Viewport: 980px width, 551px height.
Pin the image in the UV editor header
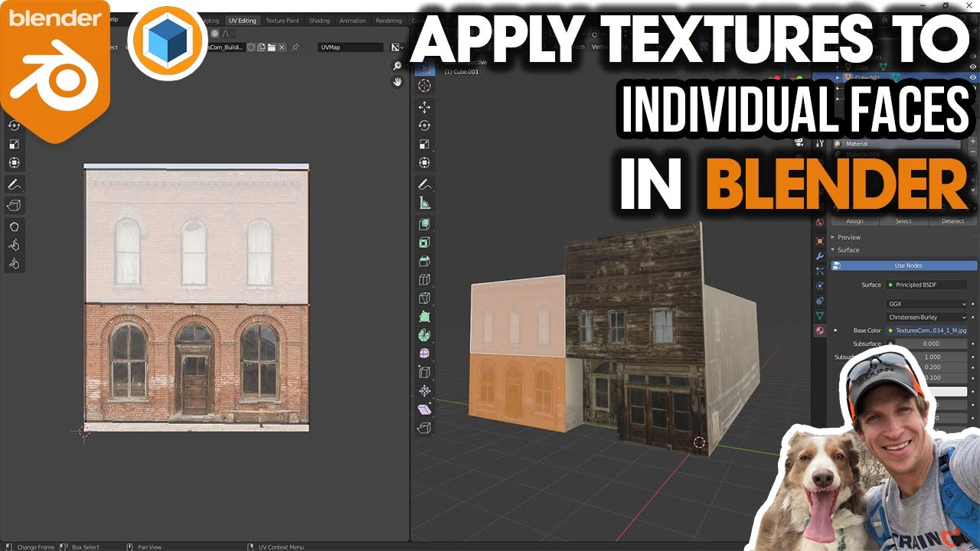296,47
